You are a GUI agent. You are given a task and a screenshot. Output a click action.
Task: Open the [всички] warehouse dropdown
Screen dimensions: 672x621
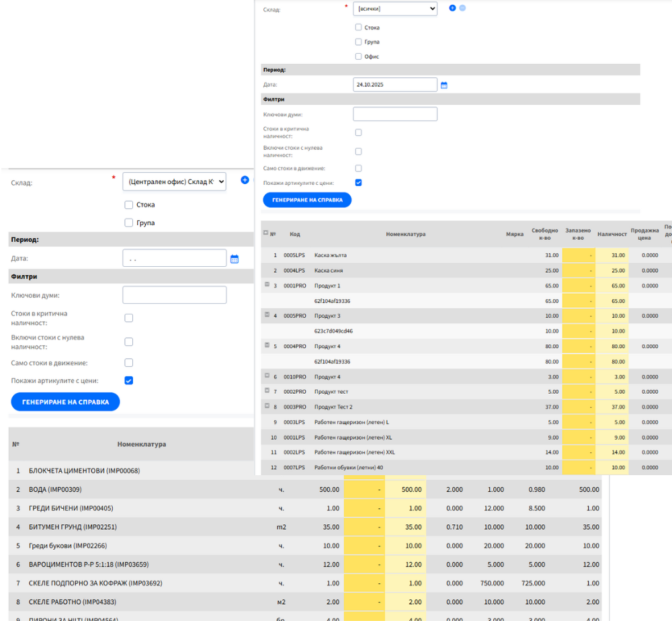coord(394,9)
